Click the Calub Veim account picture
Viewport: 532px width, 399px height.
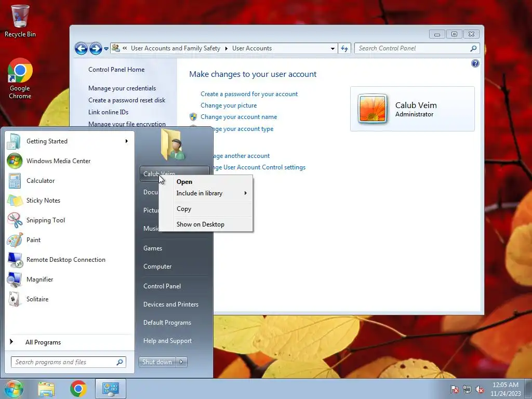click(x=372, y=109)
